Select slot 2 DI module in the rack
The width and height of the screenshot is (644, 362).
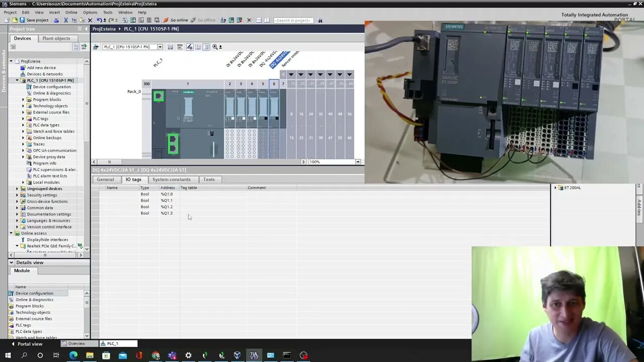point(229,123)
